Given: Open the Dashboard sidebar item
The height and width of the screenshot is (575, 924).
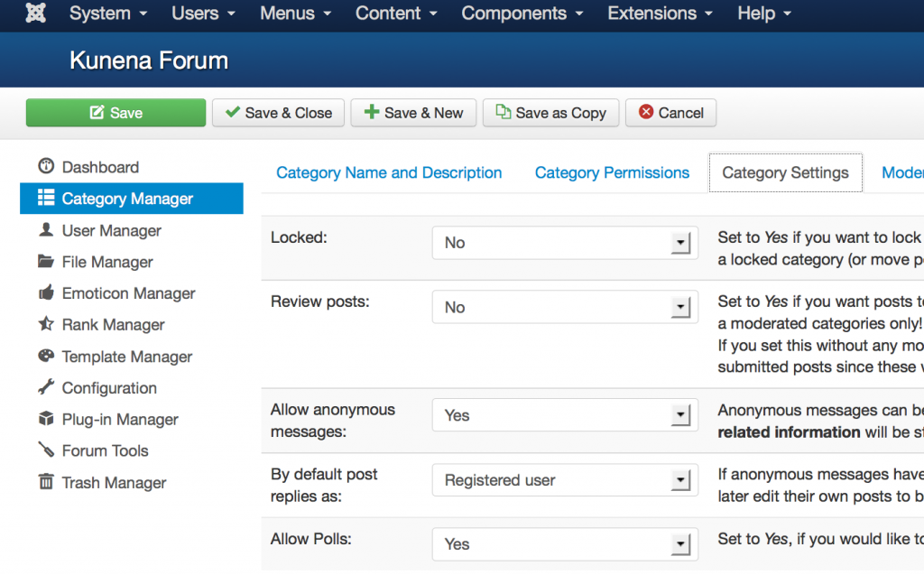Looking at the screenshot, I should click(x=88, y=167).
